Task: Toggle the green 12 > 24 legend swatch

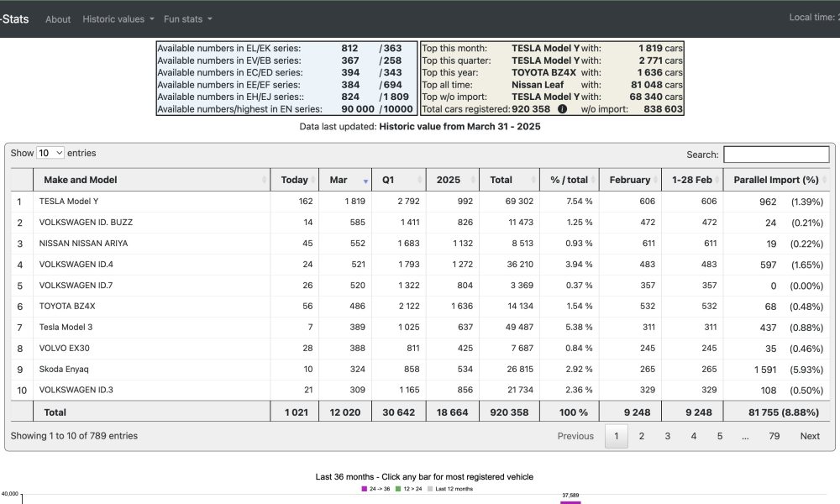Action: (x=398, y=489)
